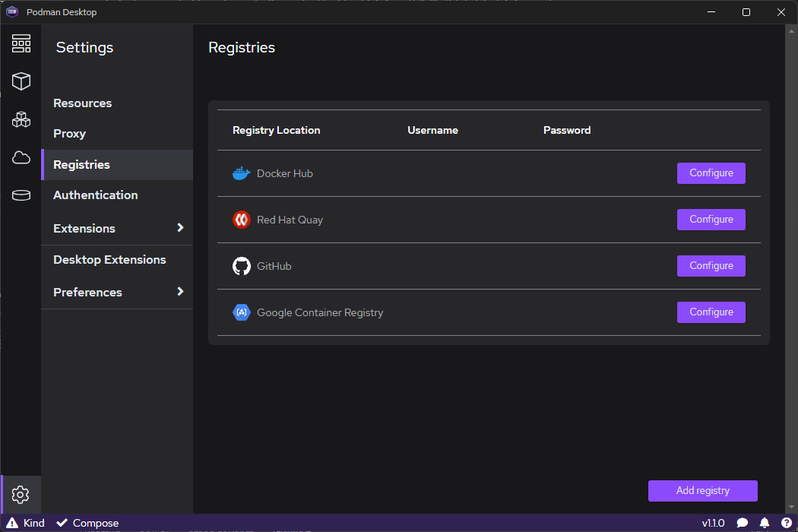Click the Google Container Registry logo
The width and height of the screenshot is (798, 532).
point(241,312)
